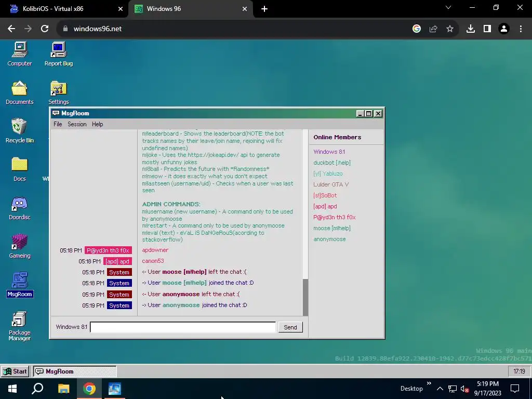
Task: Click the 'apdowner' chat message
Action: (155, 250)
